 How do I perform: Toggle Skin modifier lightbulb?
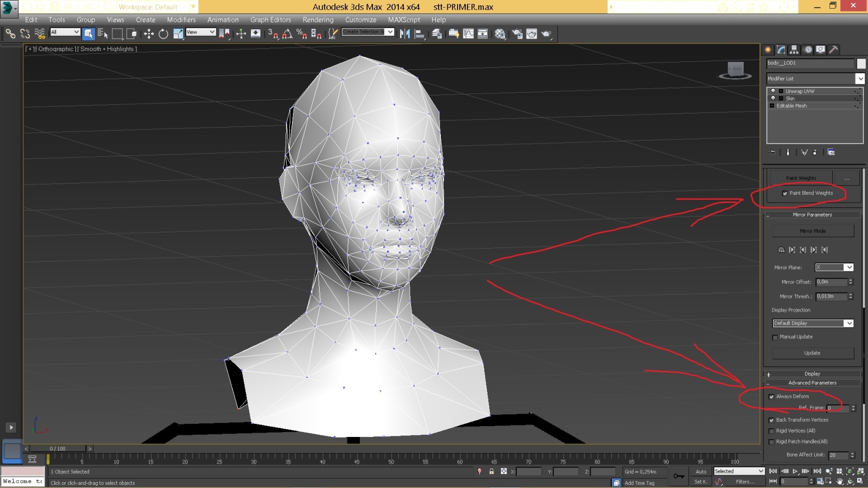point(773,98)
